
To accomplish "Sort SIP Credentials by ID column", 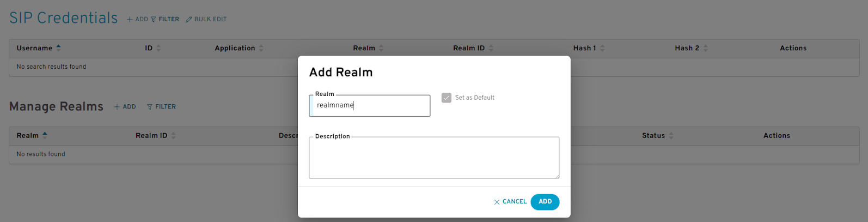I will point(152,48).
